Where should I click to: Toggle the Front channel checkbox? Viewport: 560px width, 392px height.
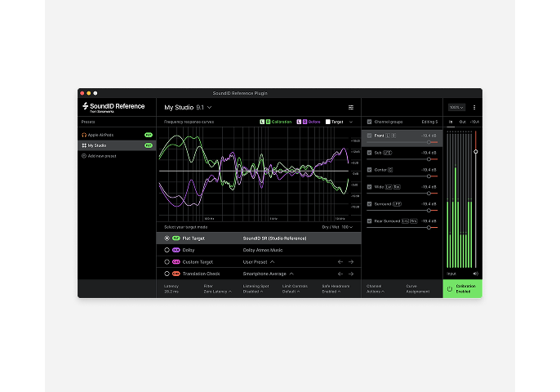click(x=369, y=136)
